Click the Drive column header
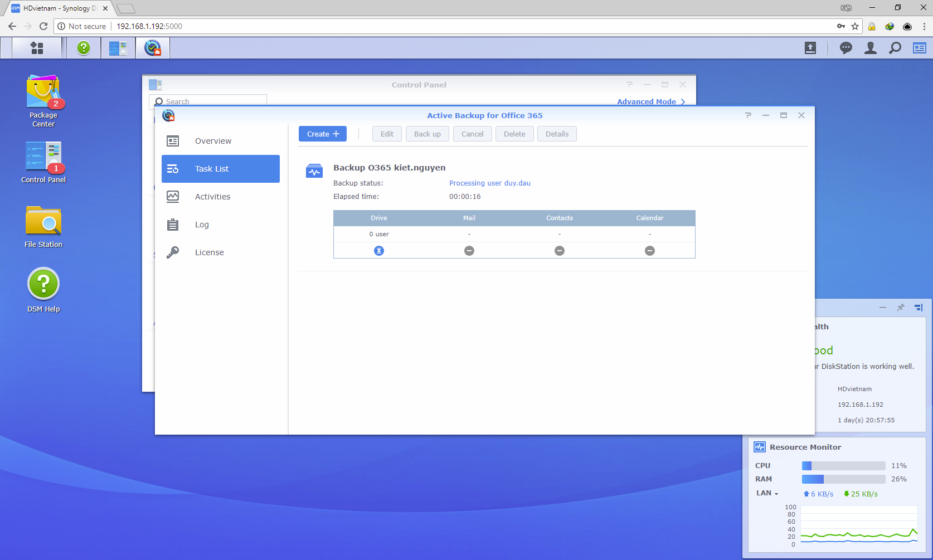933x560 pixels. pyautogui.click(x=379, y=218)
